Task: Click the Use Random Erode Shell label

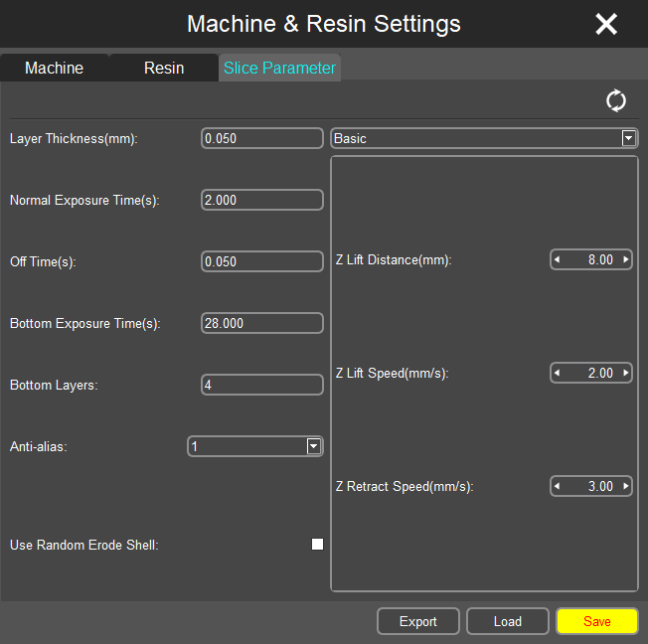Action: click(84, 545)
